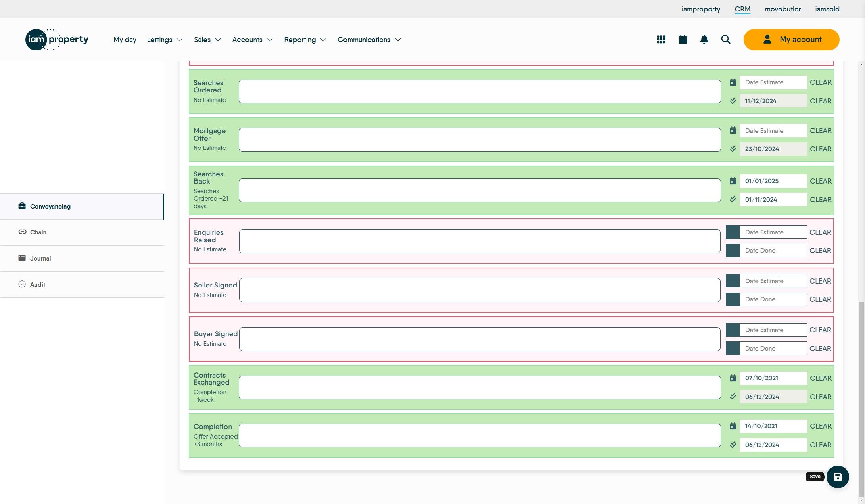Click the notifications bell icon

pyautogui.click(x=704, y=40)
